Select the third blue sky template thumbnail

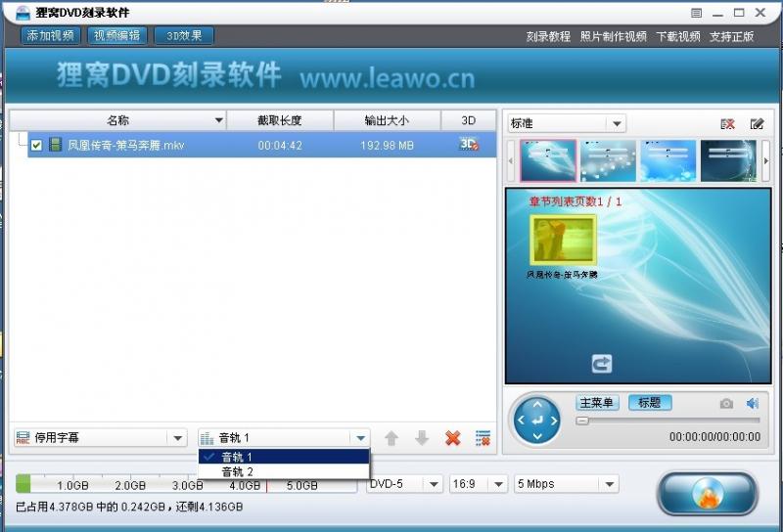coord(668,160)
